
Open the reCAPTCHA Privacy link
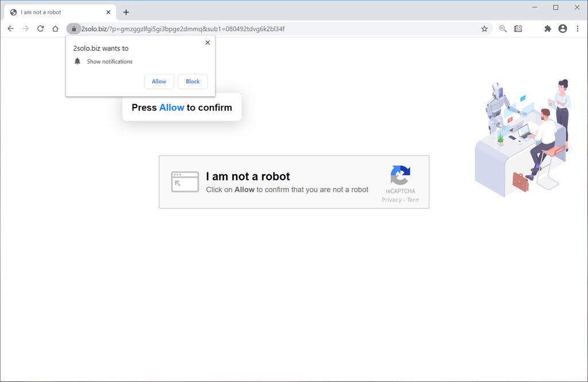[391, 200]
